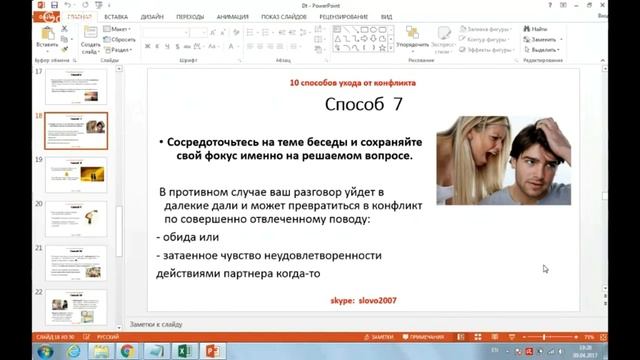Open Заливка фигуры shape fill dropdown
Image resolution: width=640 pixels, height=360 pixels.
tap(485, 29)
